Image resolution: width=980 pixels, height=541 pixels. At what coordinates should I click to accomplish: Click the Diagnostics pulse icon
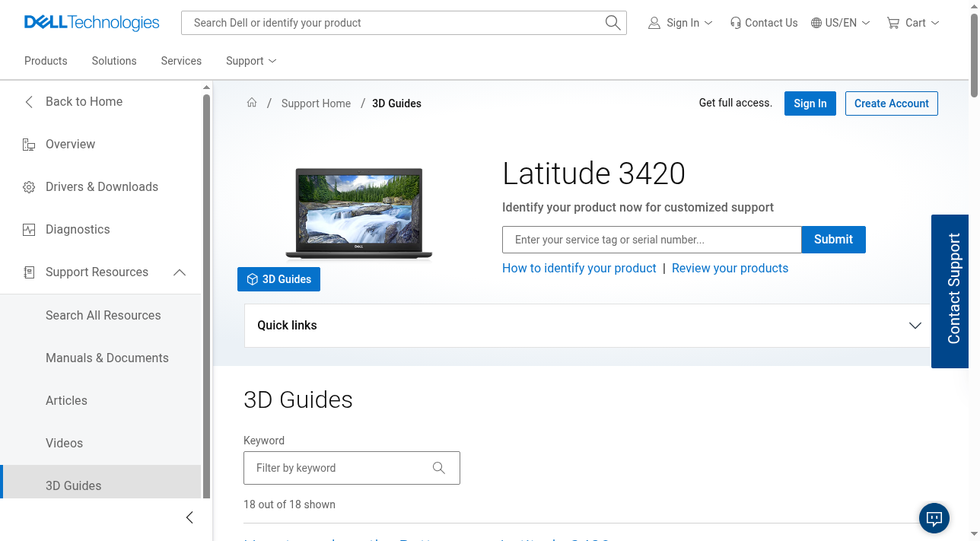pyautogui.click(x=29, y=230)
